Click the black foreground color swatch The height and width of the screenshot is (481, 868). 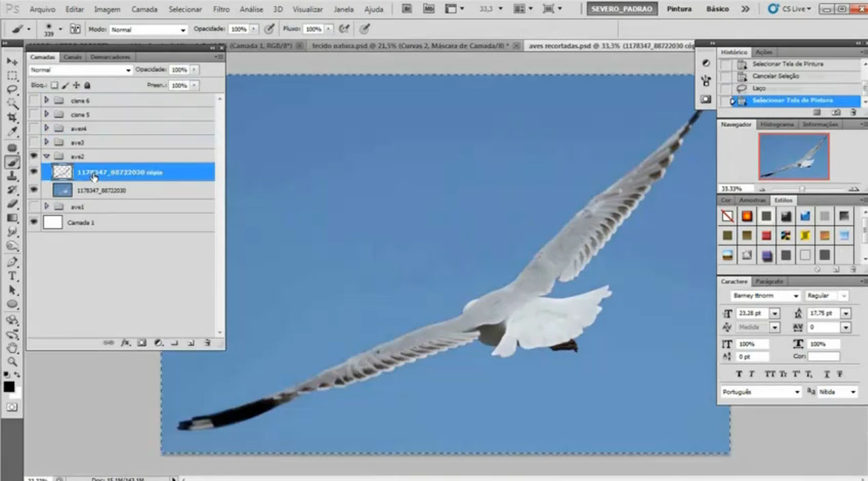9,387
